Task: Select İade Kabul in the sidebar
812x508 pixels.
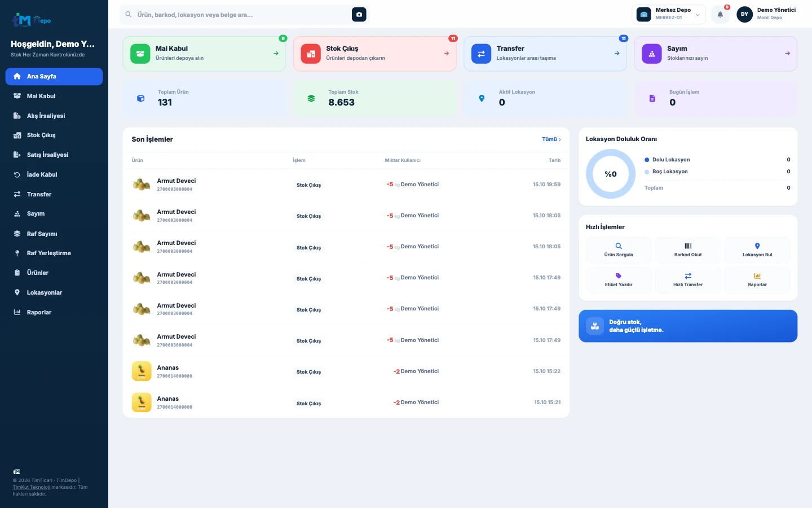Action: click(x=54, y=174)
